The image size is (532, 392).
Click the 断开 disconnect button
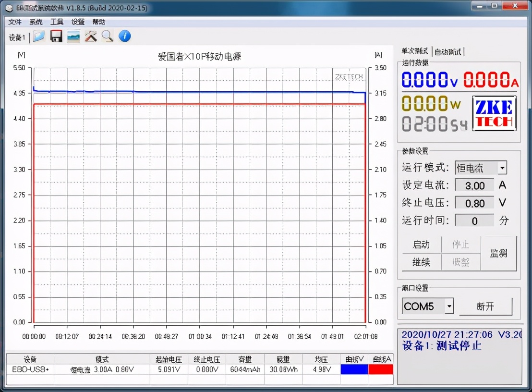[x=485, y=306]
